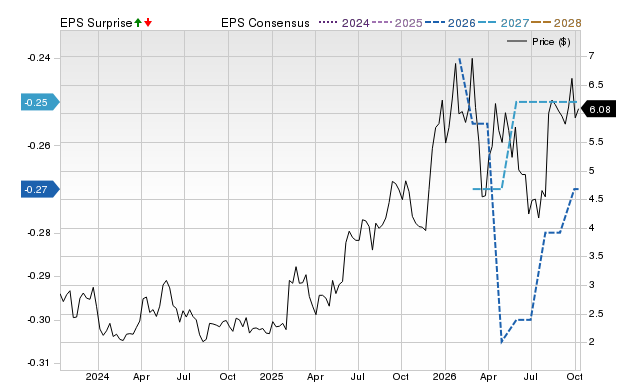
Task: Click the EPS Surprise title
Action: pyautogui.click(x=96, y=23)
